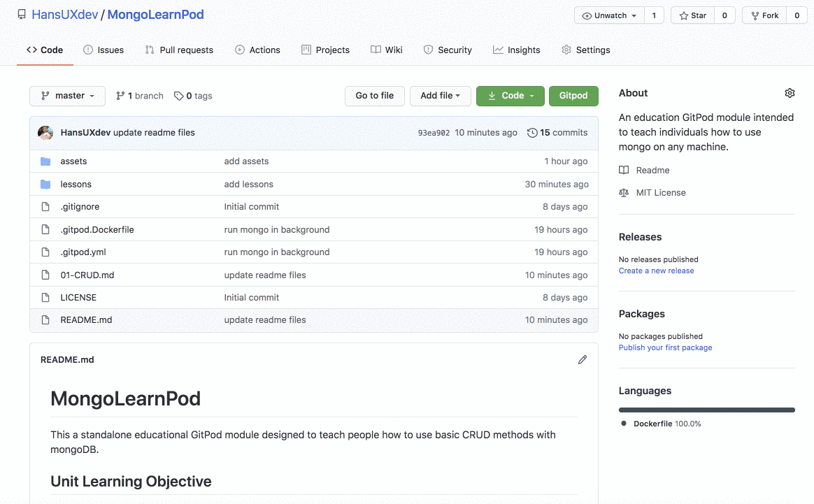Open the assets folder name
814x504 pixels.
click(73, 161)
